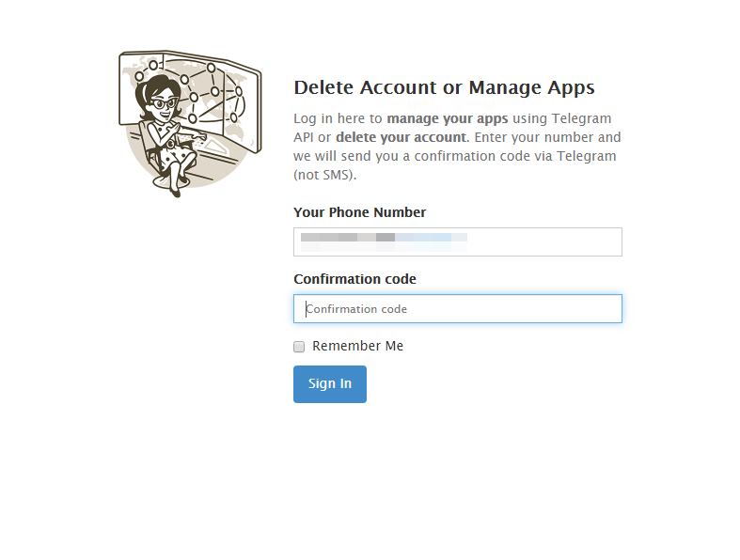
Task: Focus the Confirmation code input field
Action: point(458,308)
